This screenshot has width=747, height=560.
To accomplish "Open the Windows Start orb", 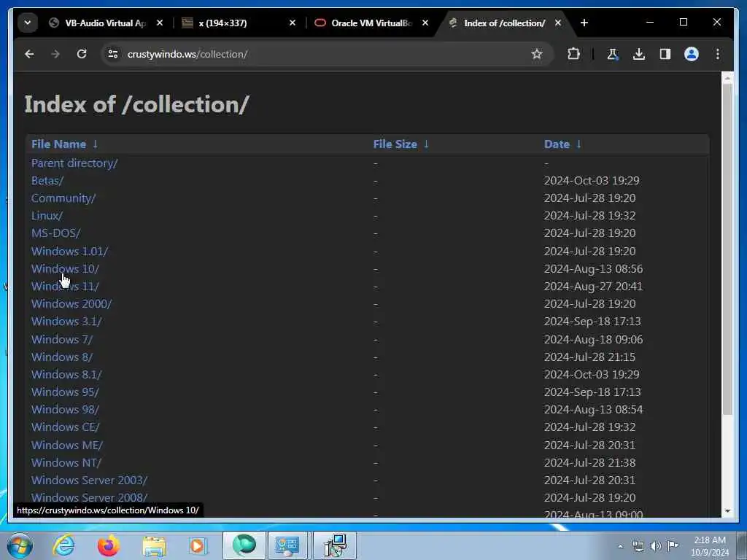I will click(20, 545).
